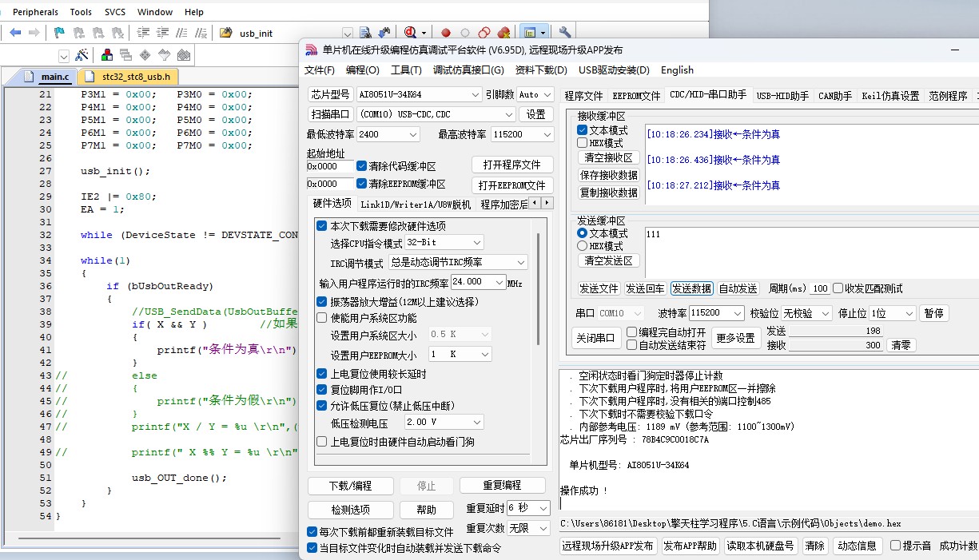Screen dimensions: 979x560
Task: Start debug session with the red d icon
Action: click(x=411, y=33)
